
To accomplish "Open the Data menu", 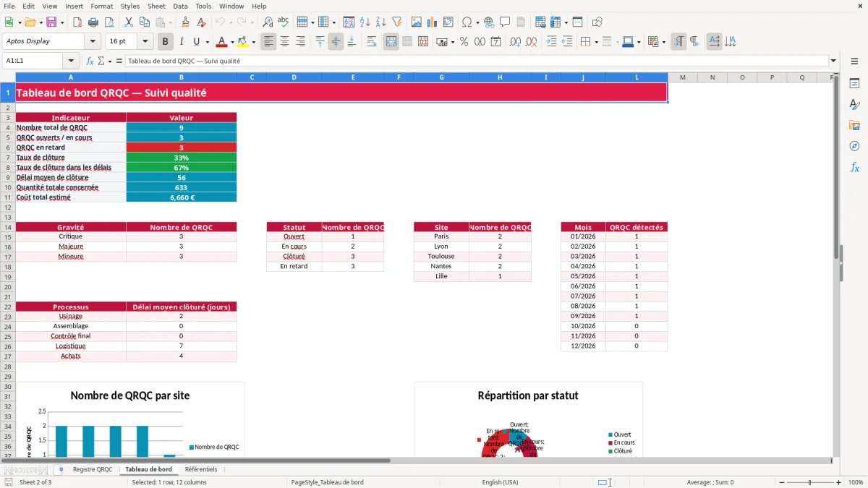I will click(x=180, y=6).
